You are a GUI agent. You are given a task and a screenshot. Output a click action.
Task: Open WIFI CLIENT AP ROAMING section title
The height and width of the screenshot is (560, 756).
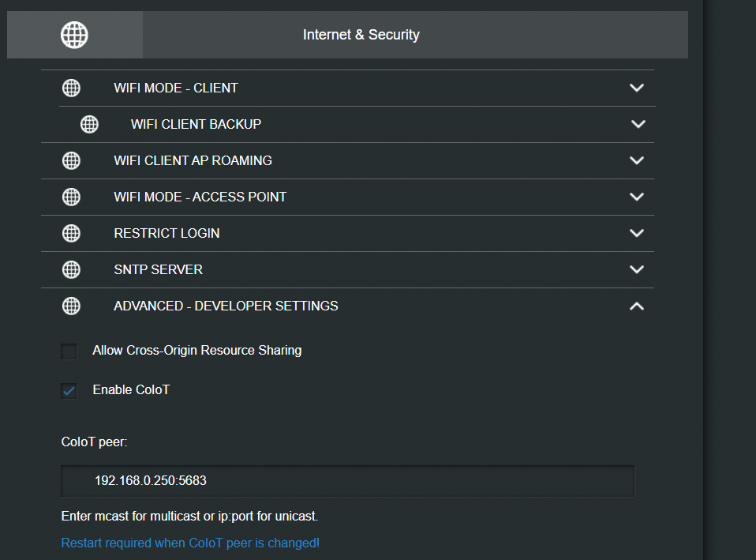click(x=193, y=160)
